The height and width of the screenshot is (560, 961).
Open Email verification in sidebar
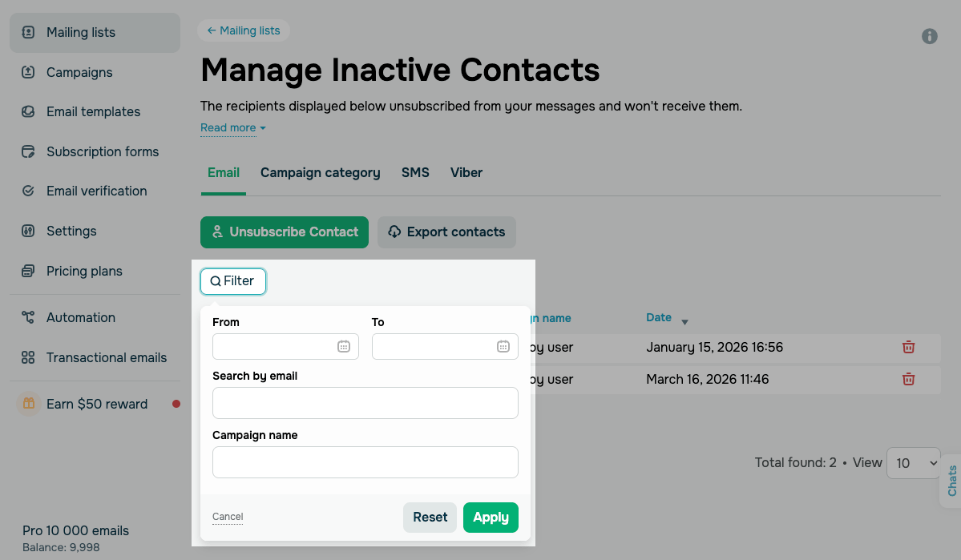96,191
